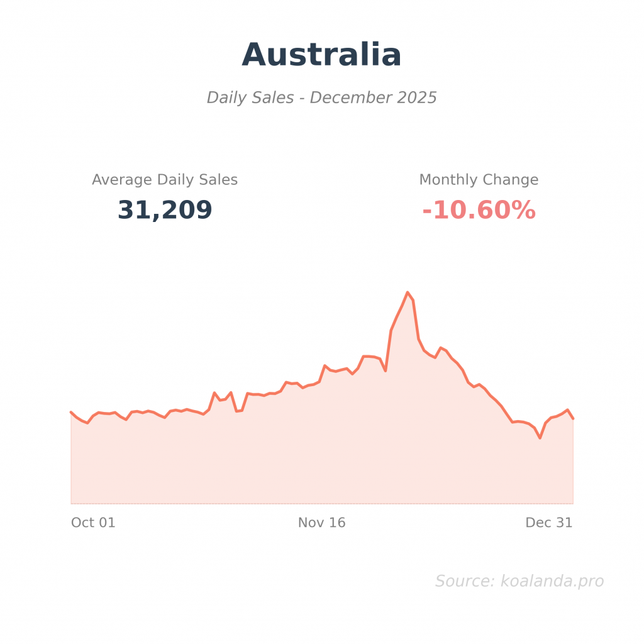644x644 pixels.
Task: Select the 31,209 sales value
Action: pos(165,210)
